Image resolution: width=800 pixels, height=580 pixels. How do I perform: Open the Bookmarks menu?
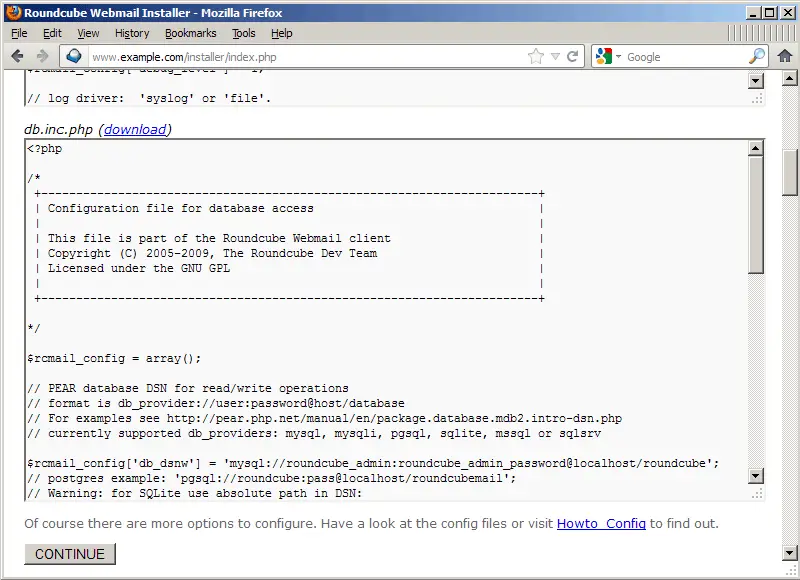[190, 33]
